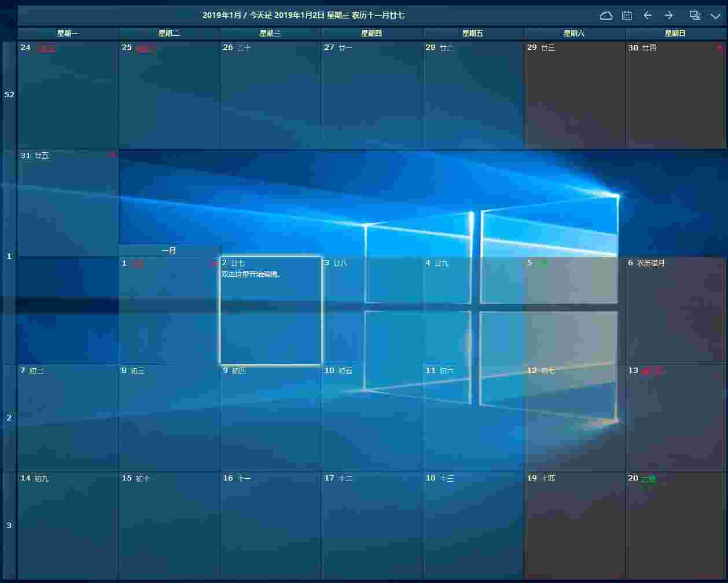This screenshot has height=583, width=728.
Task: Select the January 1 day cell
Action: tap(169, 310)
